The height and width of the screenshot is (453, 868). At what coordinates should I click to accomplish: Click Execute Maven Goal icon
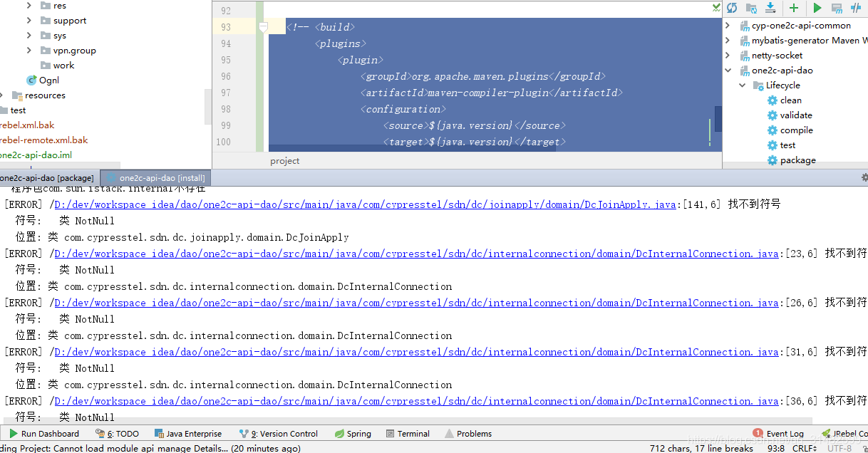837,8
